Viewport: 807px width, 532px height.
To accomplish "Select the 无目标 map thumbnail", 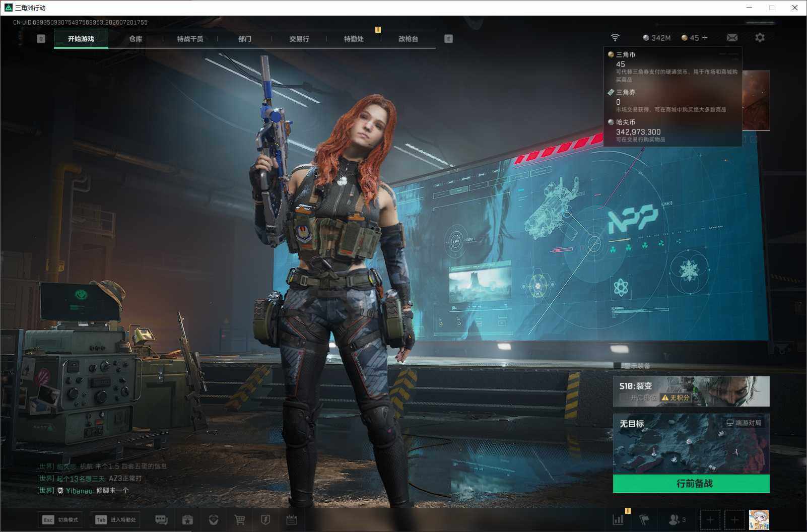I will pyautogui.click(x=691, y=444).
